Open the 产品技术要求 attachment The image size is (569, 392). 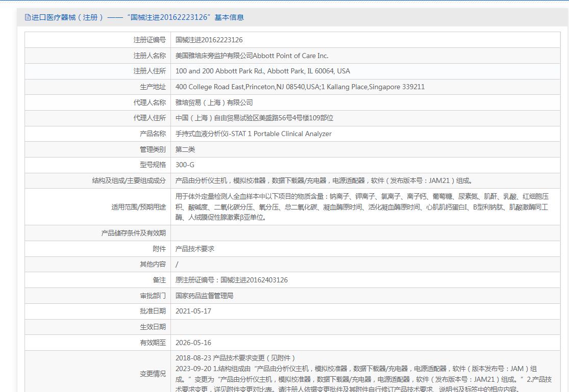click(195, 249)
